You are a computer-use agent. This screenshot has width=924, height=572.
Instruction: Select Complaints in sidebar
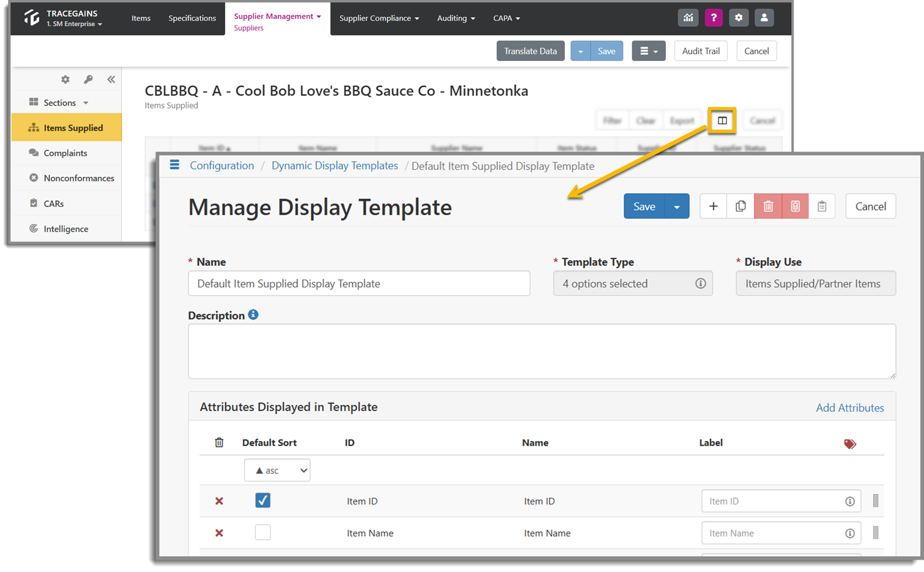coord(66,153)
